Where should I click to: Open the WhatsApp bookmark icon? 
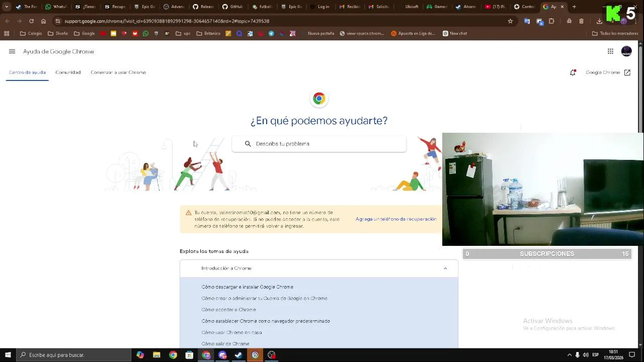click(145, 33)
